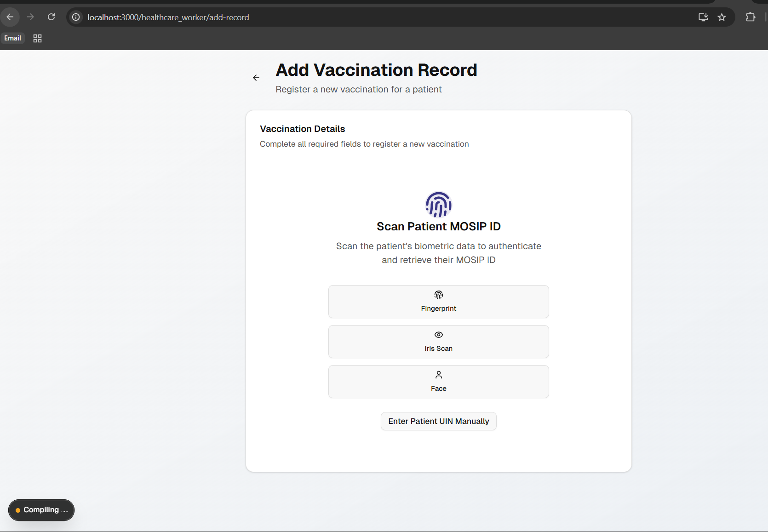Screen dimensions: 768x532
Task: Open the browser extensions puzzle icon
Action: pos(751,17)
